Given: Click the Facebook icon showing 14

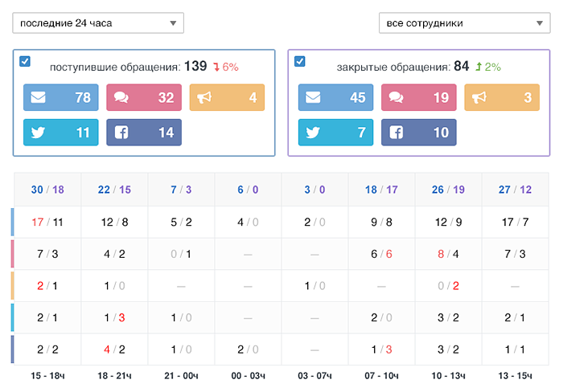Looking at the screenshot, I should 121,133.
